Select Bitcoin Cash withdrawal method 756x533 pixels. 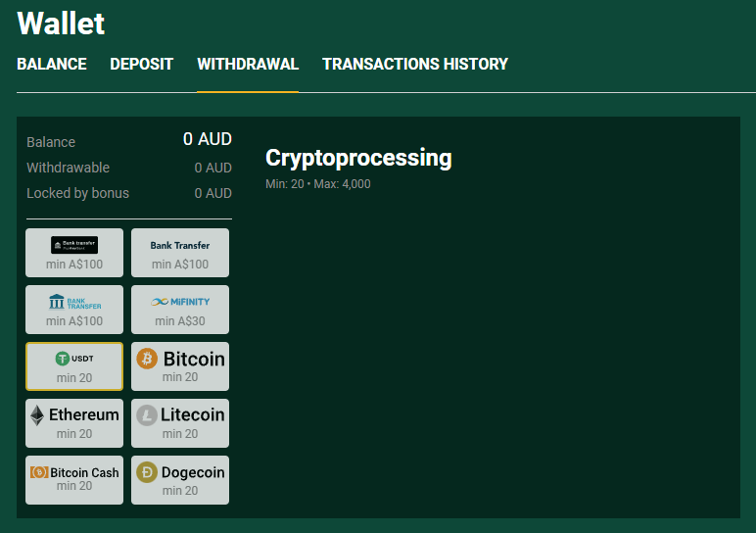point(74,480)
